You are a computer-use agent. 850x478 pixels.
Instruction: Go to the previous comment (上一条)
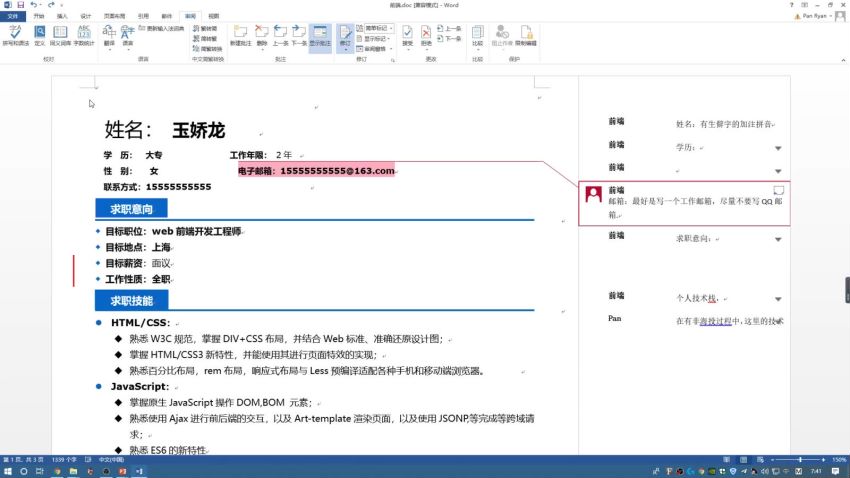280,36
